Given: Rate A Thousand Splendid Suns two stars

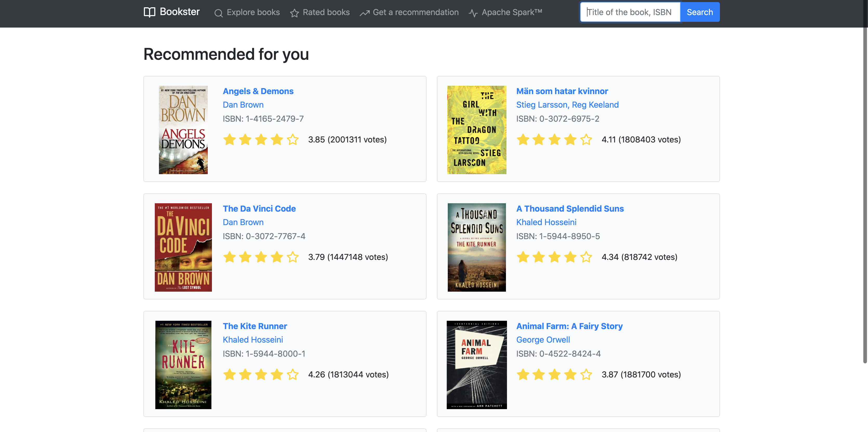Looking at the screenshot, I should [x=538, y=257].
